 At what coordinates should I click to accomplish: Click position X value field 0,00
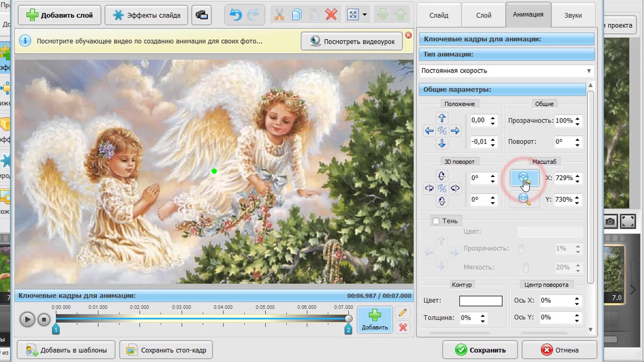click(479, 120)
